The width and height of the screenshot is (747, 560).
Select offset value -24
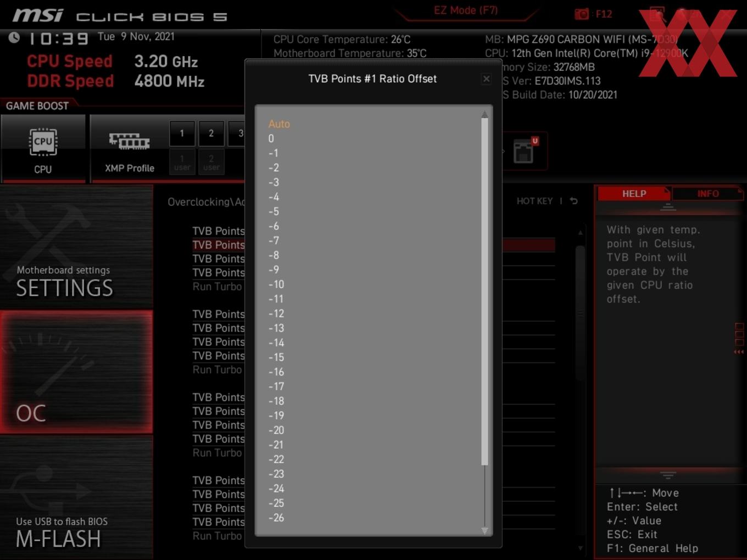(x=276, y=489)
